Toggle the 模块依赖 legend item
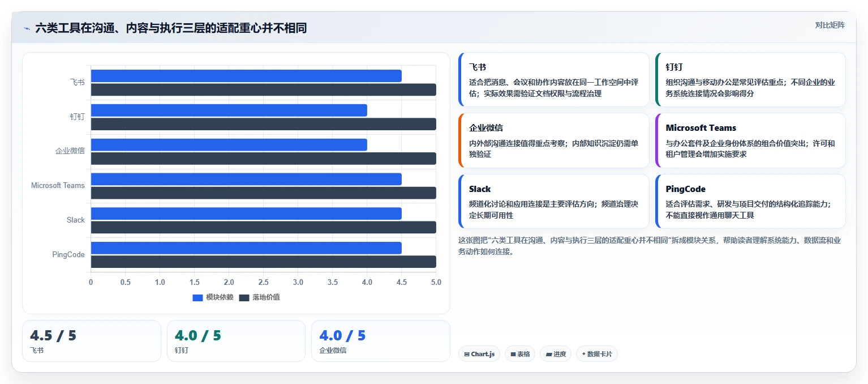 coord(213,297)
